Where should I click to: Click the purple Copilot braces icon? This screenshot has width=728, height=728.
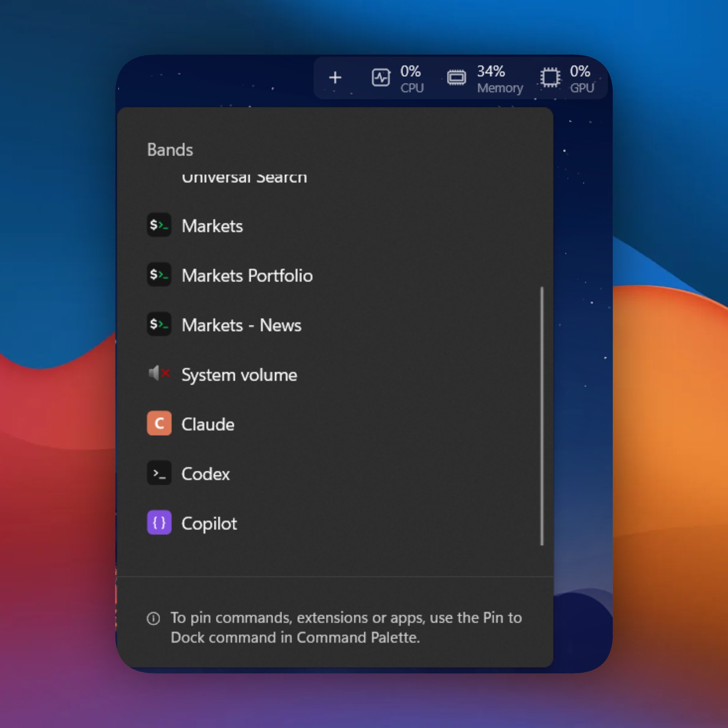(x=159, y=522)
